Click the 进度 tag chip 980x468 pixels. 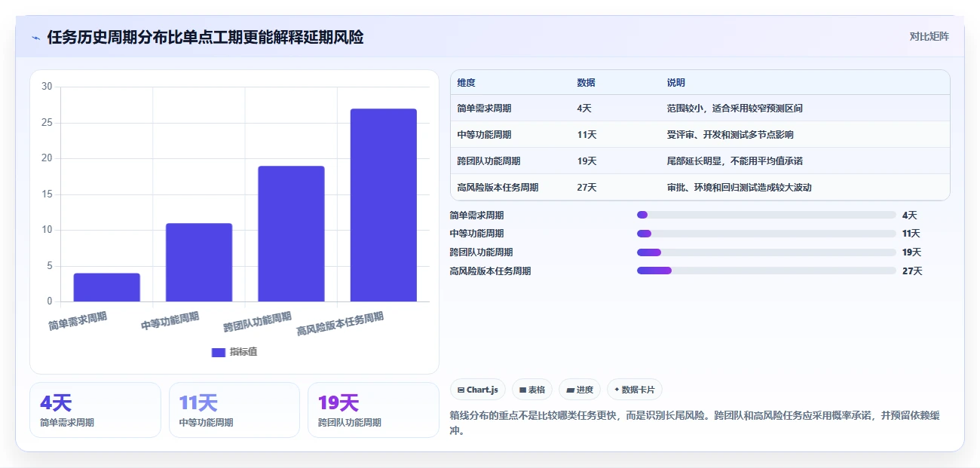click(580, 390)
